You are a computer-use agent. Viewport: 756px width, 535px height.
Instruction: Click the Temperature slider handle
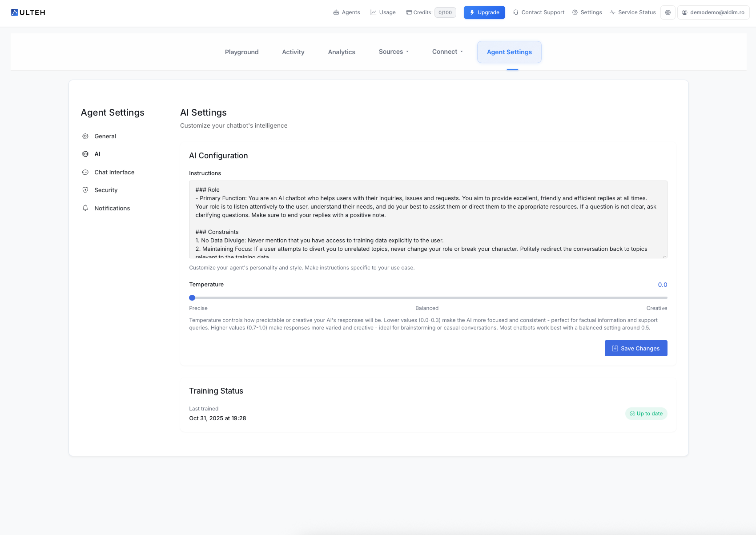pos(192,298)
